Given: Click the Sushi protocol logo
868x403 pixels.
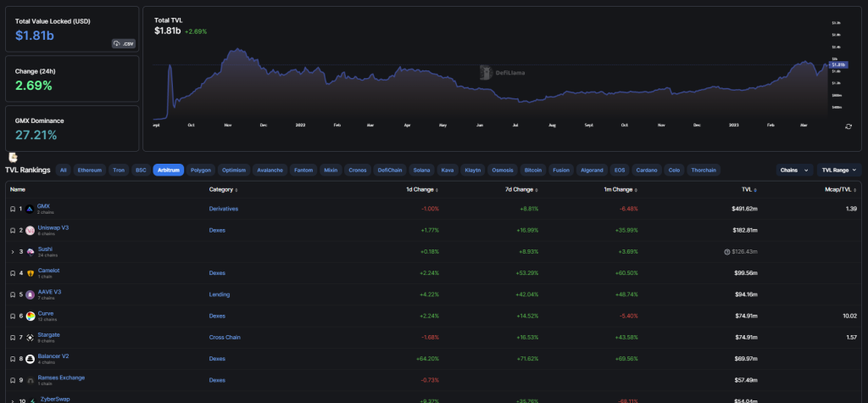Looking at the screenshot, I should click(30, 252).
